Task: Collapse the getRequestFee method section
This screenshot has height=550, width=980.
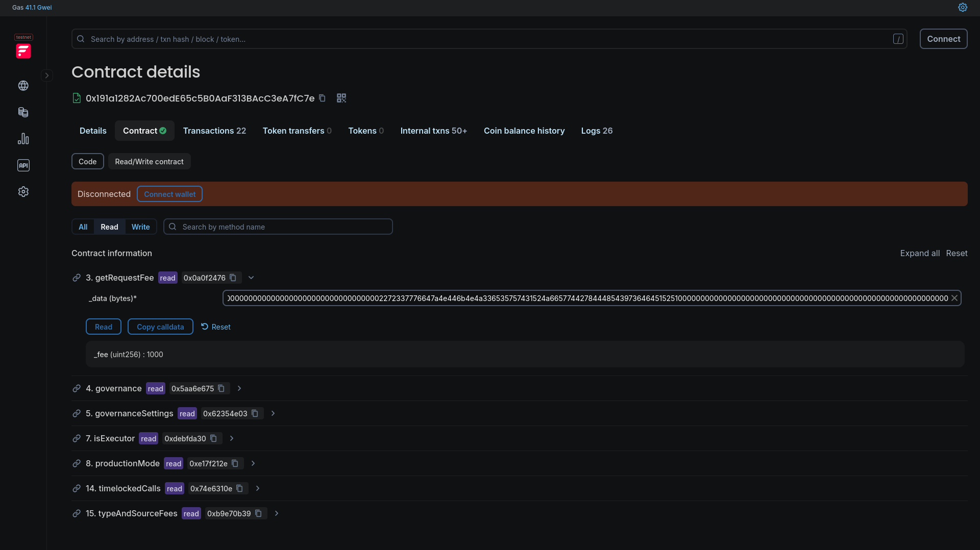Action: coord(251,278)
